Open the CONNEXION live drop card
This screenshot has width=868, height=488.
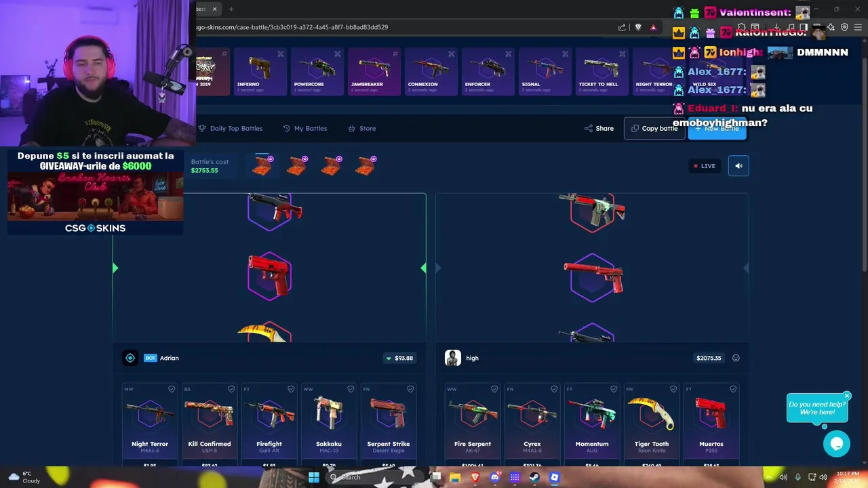(431, 72)
